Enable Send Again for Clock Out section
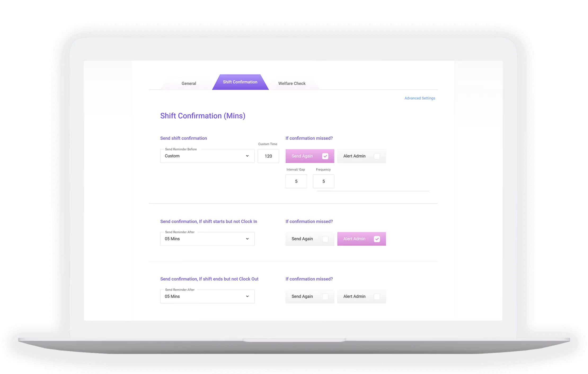Screen dimensions: 588x374 point(325,296)
